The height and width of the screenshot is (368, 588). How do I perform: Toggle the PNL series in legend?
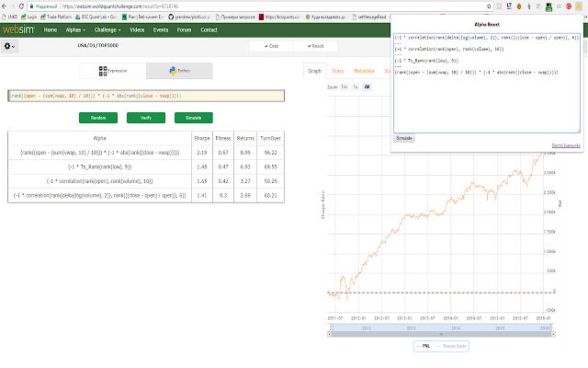pyautogui.click(x=424, y=346)
